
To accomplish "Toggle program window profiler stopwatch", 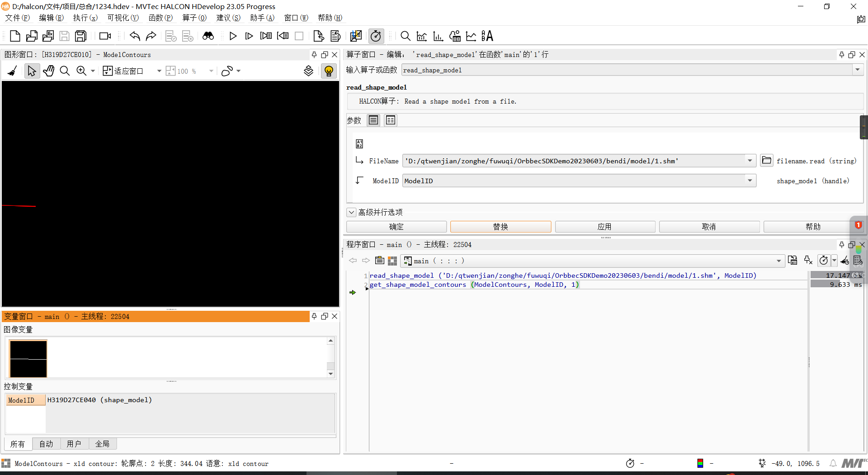I will [x=824, y=261].
